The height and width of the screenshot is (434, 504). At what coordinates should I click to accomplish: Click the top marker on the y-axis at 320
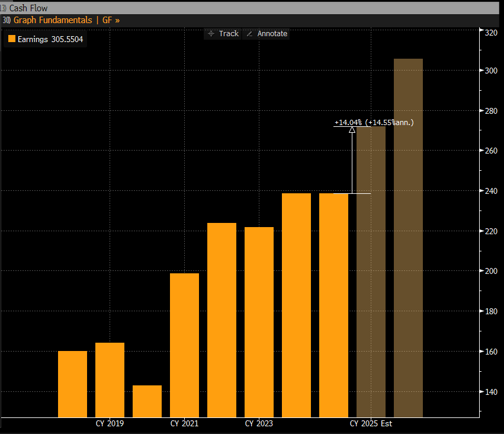tap(481, 30)
